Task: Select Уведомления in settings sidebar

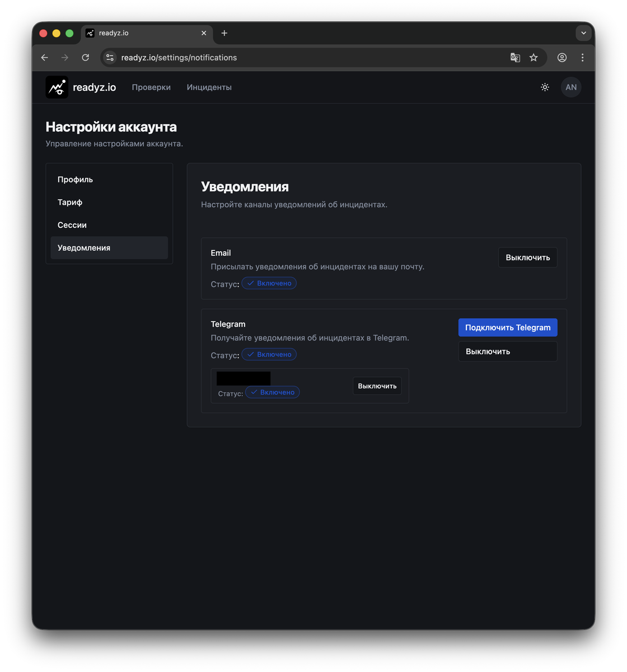Action: 109,248
